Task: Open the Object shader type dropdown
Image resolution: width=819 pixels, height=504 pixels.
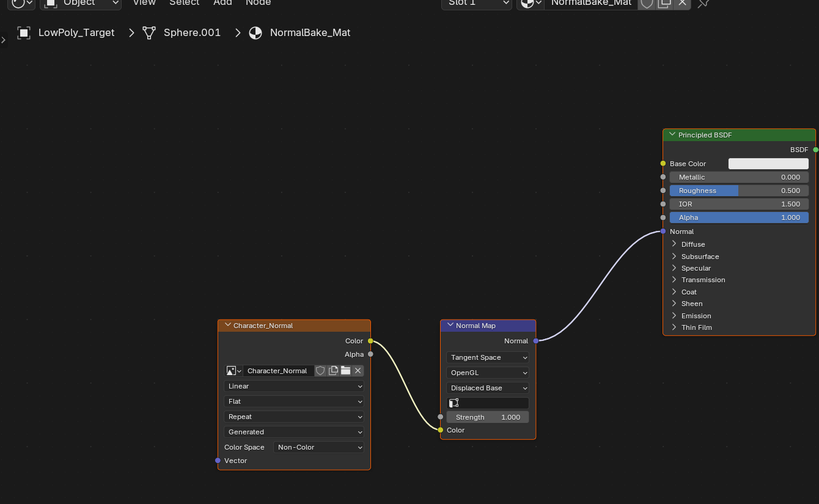Action: click(81, 3)
